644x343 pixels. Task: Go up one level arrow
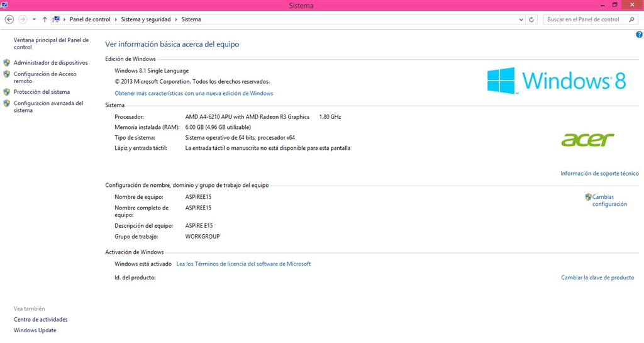pos(45,20)
